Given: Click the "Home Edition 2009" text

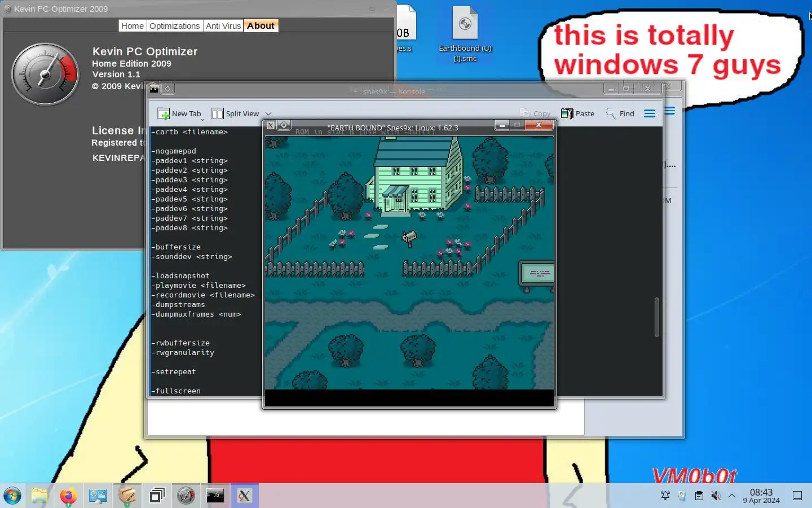Looking at the screenshot, I should coord(132,64).
